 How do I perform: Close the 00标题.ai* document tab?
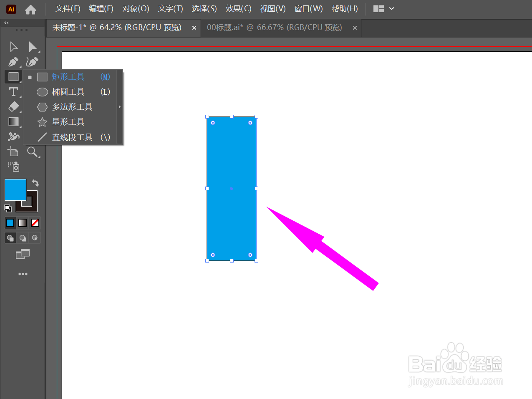click(x=355, y=28)
